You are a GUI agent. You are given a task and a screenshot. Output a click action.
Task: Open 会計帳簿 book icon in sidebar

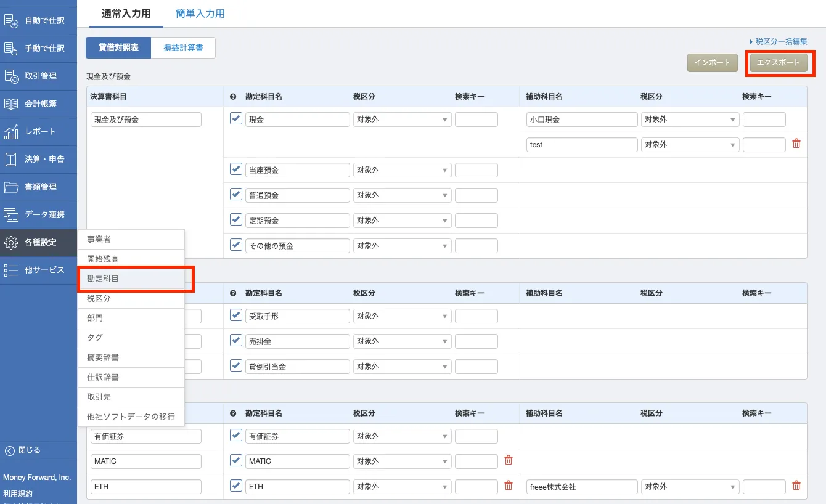click(x=12, y=104)
